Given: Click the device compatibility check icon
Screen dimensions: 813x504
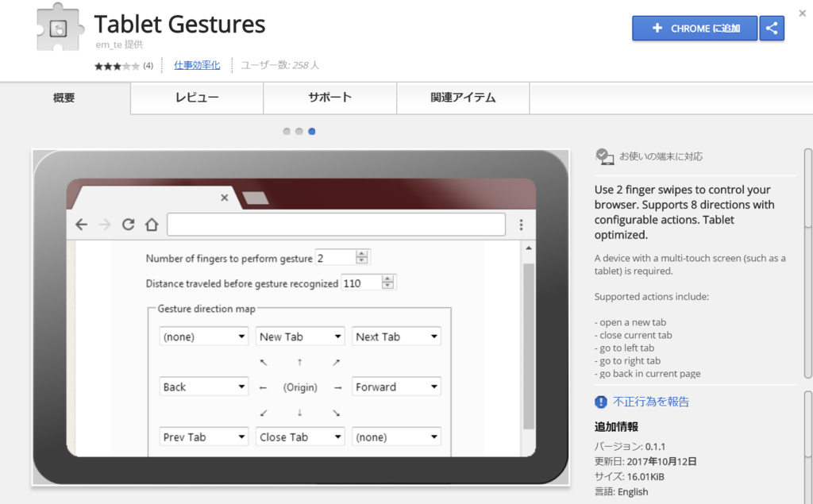Looking at the screenshot, I should click(604, 156).
